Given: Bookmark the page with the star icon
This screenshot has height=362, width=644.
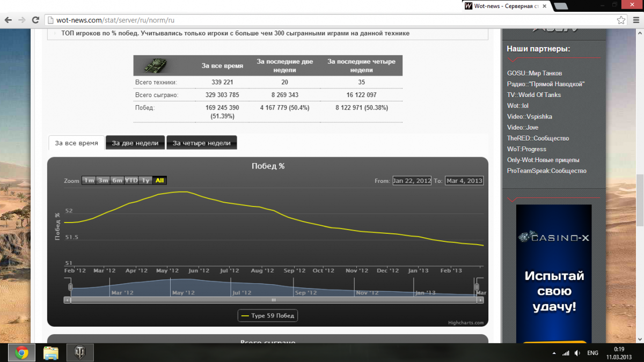Looking at the screenshot, I should click(x=621, y=20).
